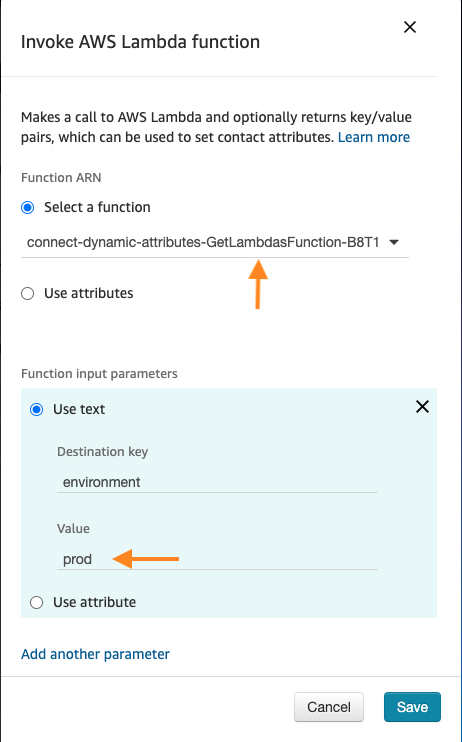Click the 'Invoke AWS Lambda function' title

[141, 42]
